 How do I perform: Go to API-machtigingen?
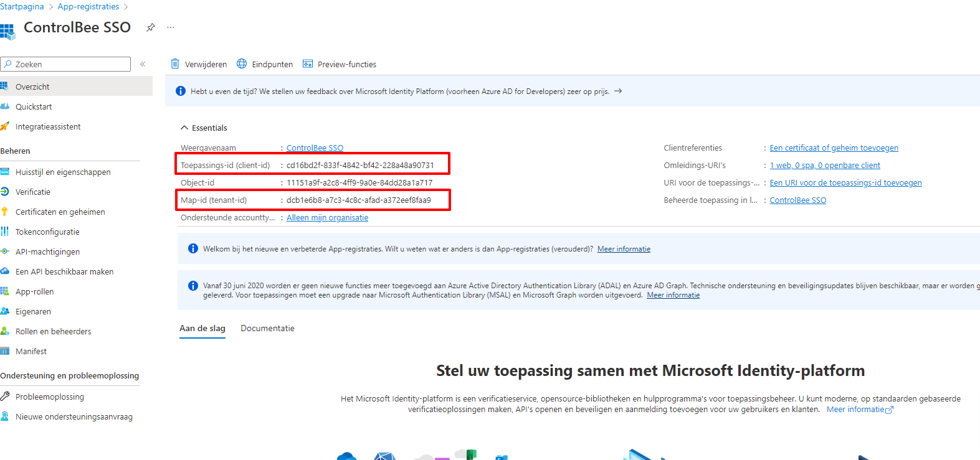(47, 251)
